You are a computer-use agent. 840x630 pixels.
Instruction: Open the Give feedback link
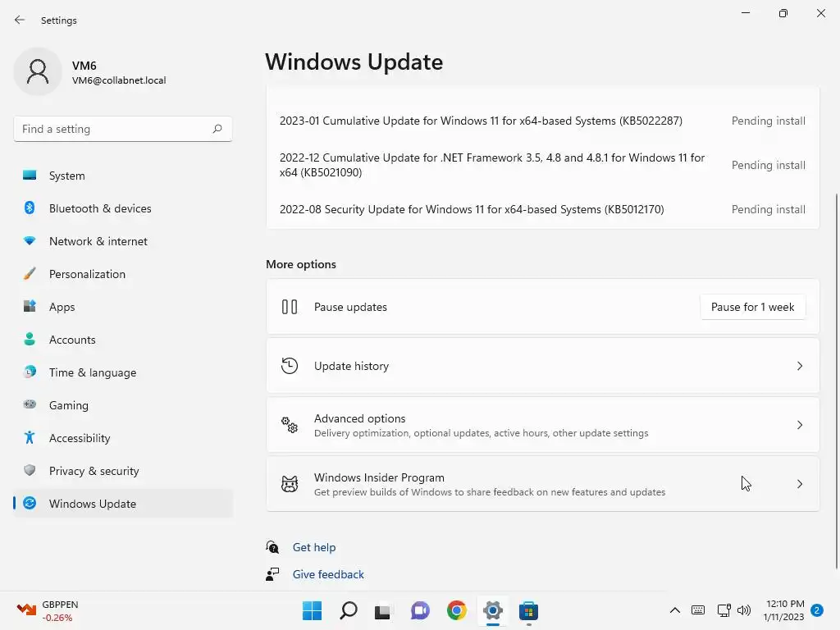(328, 574)
